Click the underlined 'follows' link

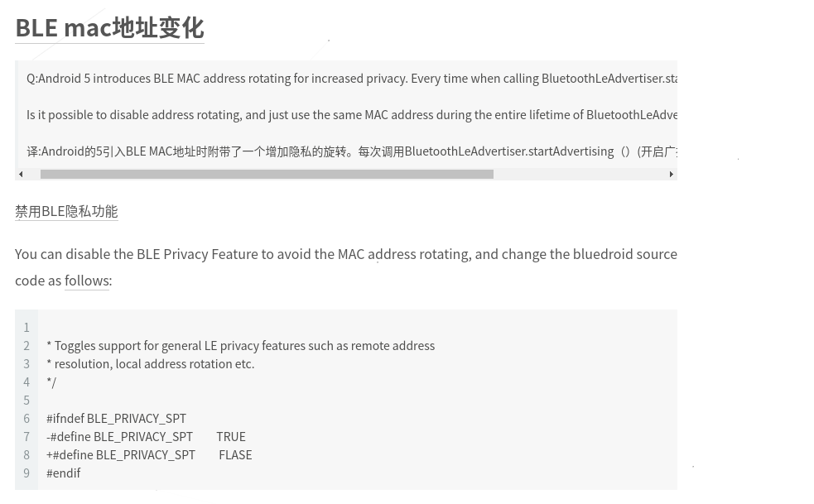(x=87, y=281)
